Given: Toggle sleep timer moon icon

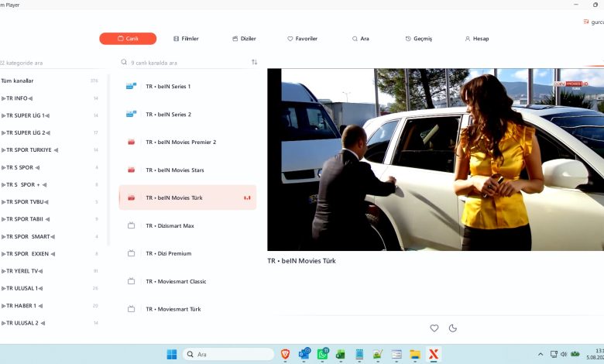Looking at the screenshot, I should [453, 328].
